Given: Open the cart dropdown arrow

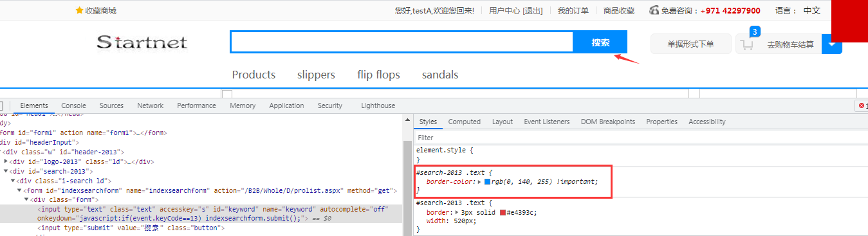Looking at the screenshot, I should (x=832, y=44).
